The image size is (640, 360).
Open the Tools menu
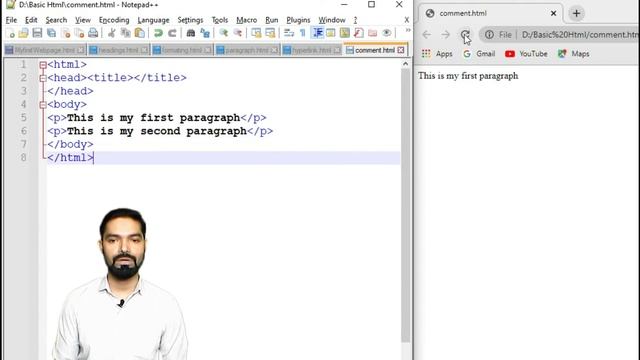pyautogui.click(x=220, y=20)
